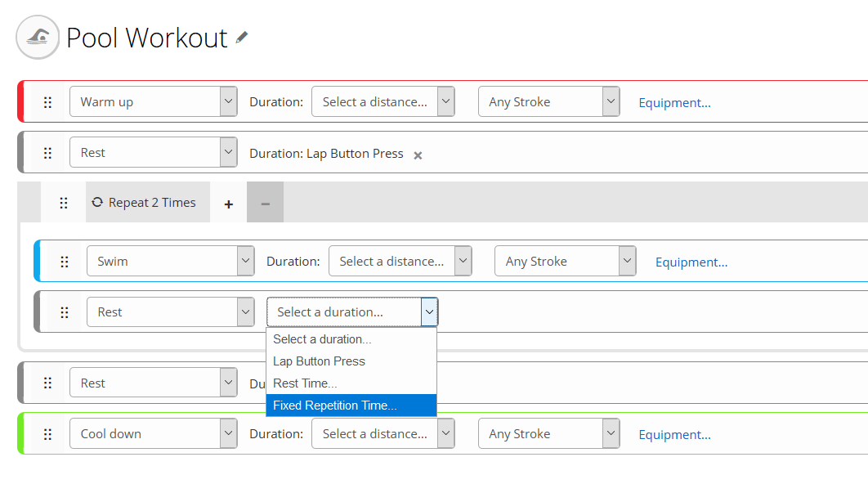Open Equipment link for Warm up step

[x=674, y=103]
